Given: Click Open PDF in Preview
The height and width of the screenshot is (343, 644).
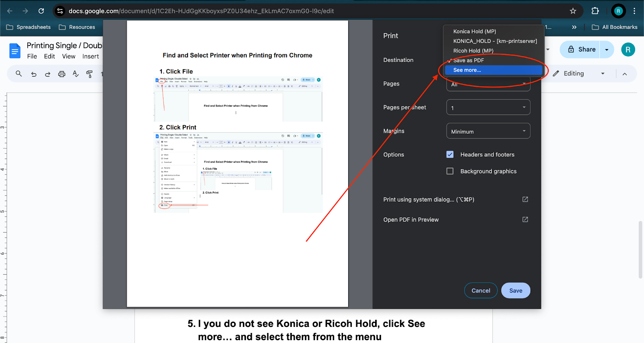Looking at the screenshot, I should (456, 219).
